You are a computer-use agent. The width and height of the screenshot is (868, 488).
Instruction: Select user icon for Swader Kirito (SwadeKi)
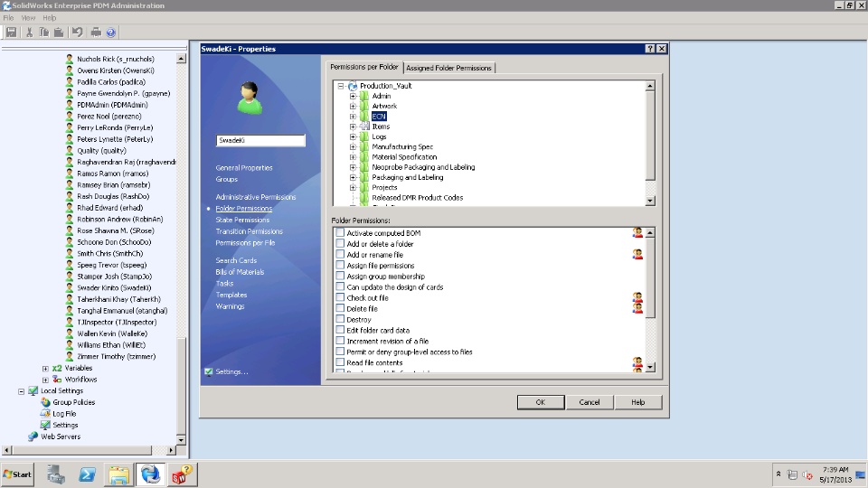click(70, 287)
